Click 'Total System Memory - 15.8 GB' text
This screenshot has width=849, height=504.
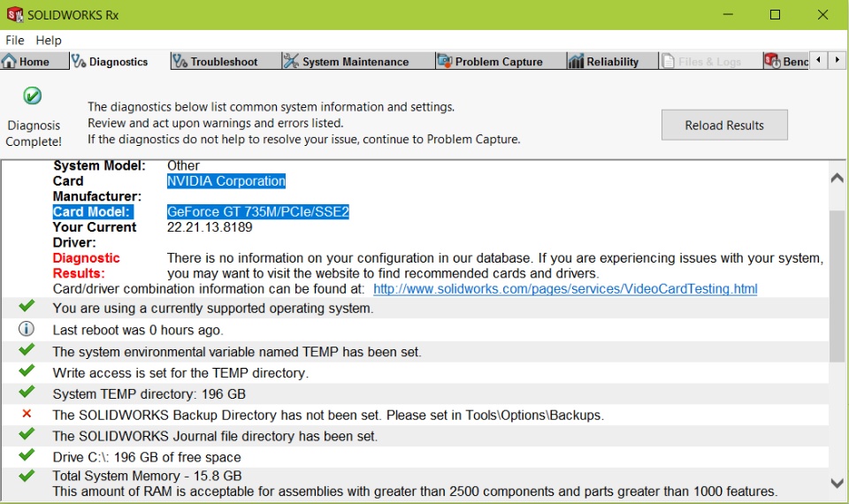coord(147,476)
